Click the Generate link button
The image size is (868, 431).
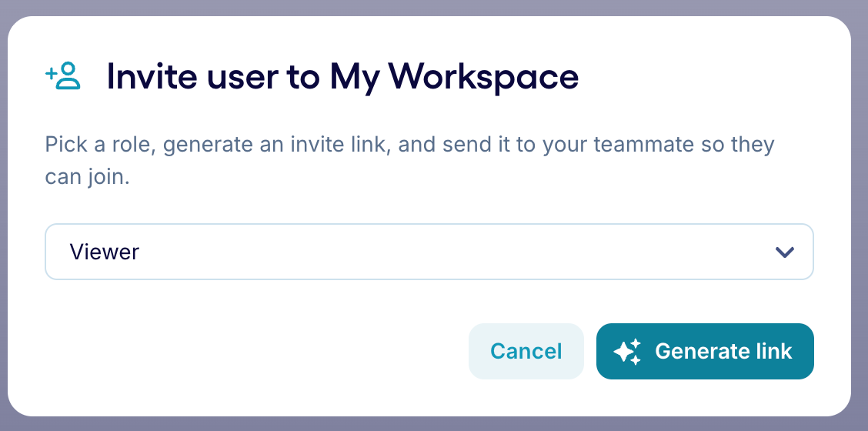click(704, 352)
